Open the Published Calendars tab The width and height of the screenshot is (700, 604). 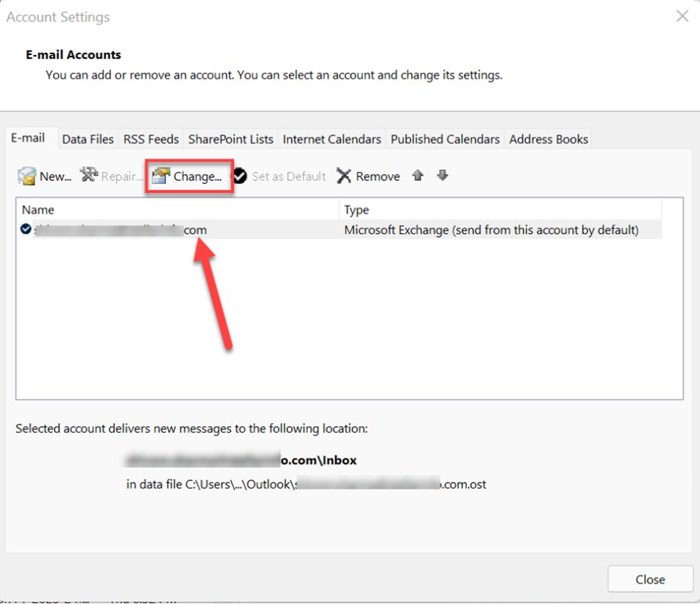pyautogui.click(x=445, y=140)
